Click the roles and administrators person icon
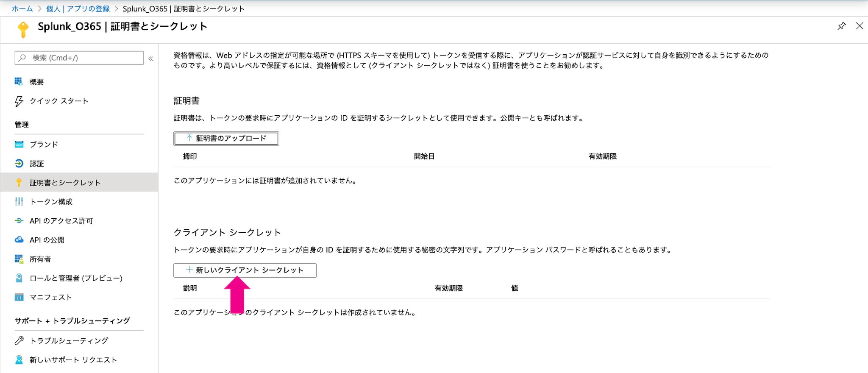Screen dimensions: 868x373 tap(19, 278)
